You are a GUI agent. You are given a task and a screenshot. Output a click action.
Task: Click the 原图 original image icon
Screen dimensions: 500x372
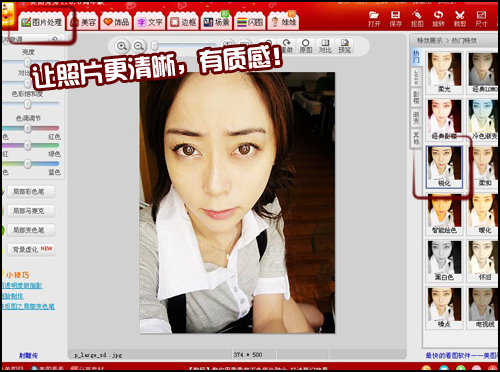306,46
